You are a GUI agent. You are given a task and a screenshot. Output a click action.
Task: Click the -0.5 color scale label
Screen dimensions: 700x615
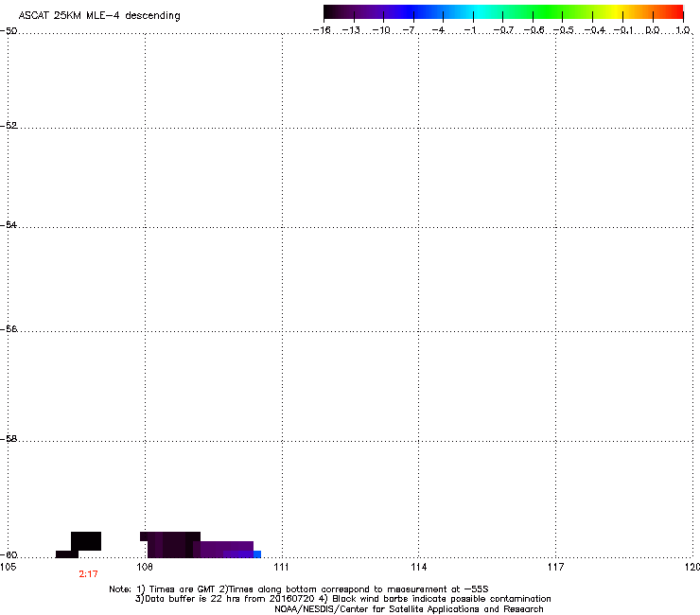click(564, 30)
